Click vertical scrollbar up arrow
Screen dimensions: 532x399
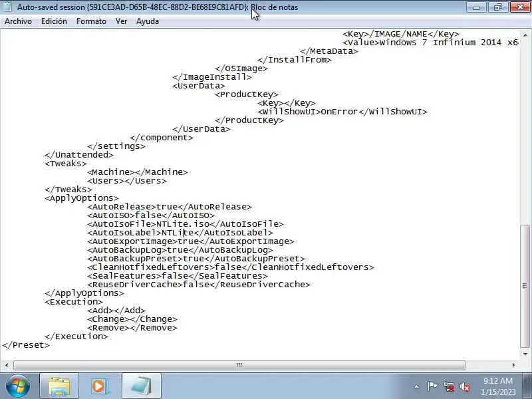525,35
